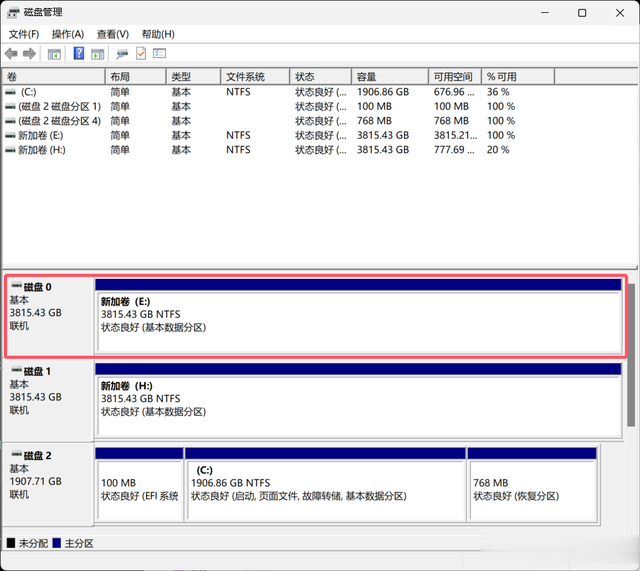Sort by the % 可用 column header
This screenshot has width=640, height=571.
point(518,77)
